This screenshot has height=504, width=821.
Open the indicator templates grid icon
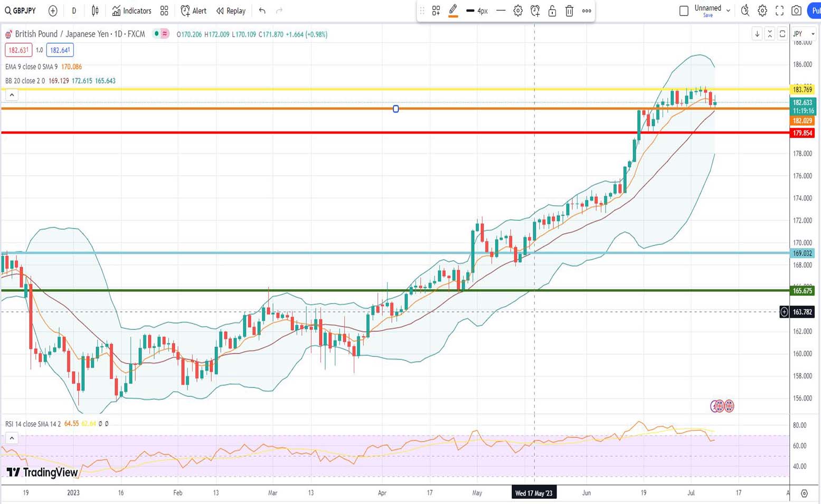[164, 11]
